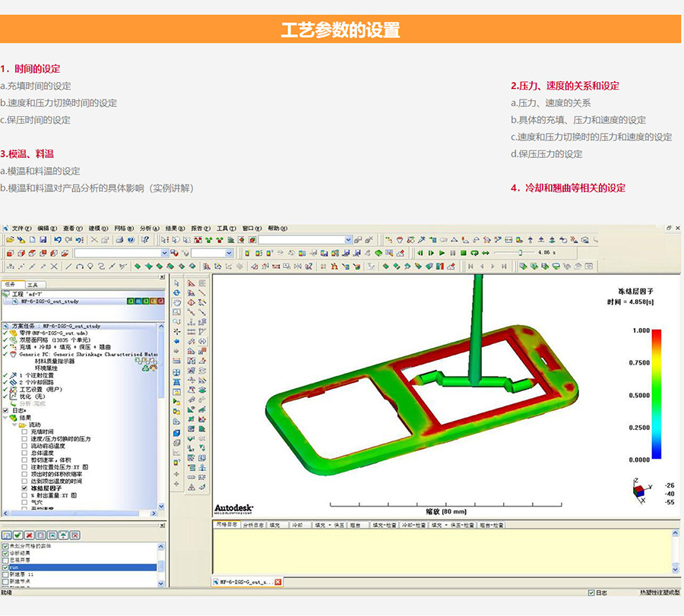This screenshot has width=684, height=616.
Task: Switch to the 工具 panel tab
Action: [x=33, y=285]
